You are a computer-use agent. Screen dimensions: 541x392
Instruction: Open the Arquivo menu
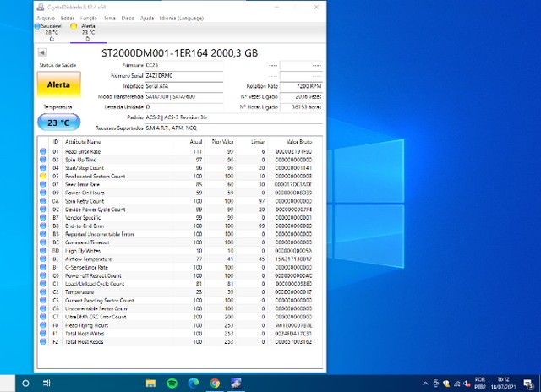pyautogui.click(x=46, y=18)
